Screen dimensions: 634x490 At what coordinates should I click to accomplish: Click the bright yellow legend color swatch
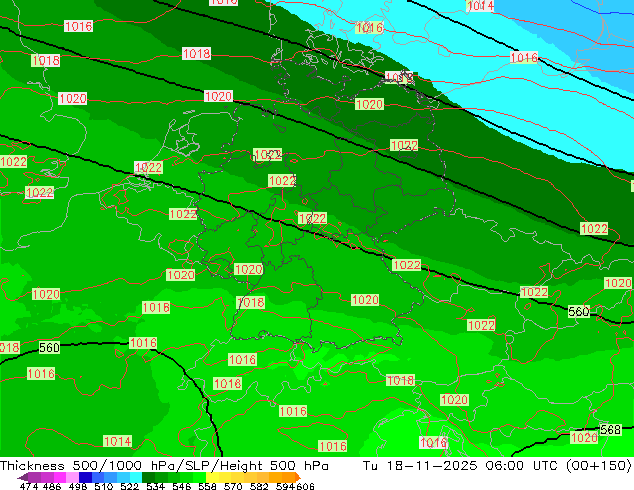pyautogui.click(x=212, y=477)
